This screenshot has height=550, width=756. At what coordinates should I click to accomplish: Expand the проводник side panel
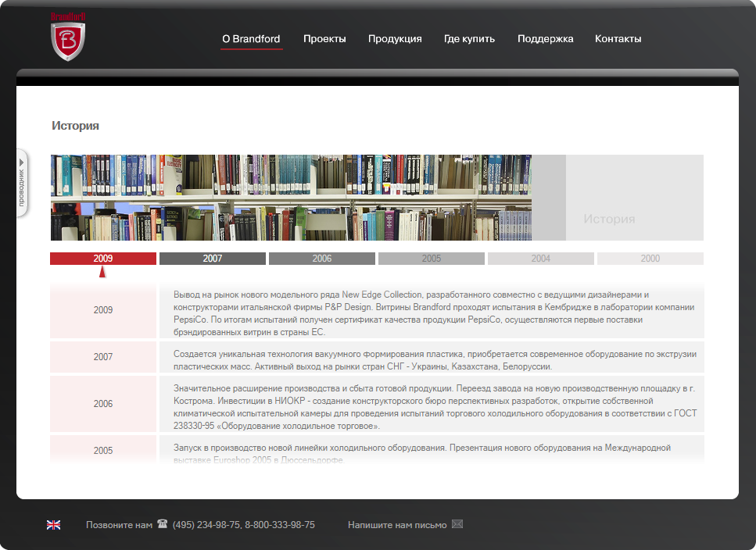coord(22,183)
